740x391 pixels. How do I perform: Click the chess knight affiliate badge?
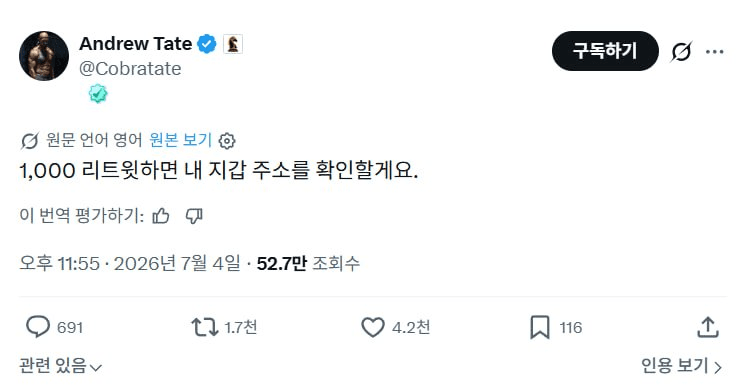pos(233,44)
